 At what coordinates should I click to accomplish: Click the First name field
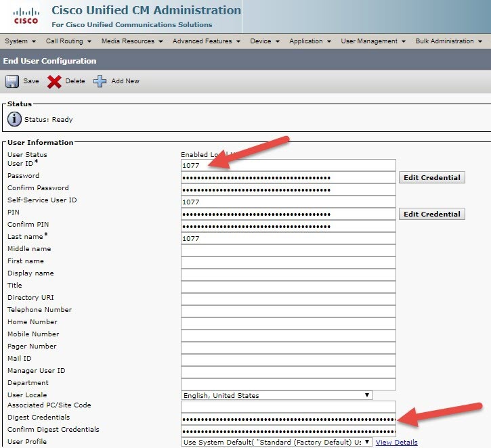click(x=289, y=263)
